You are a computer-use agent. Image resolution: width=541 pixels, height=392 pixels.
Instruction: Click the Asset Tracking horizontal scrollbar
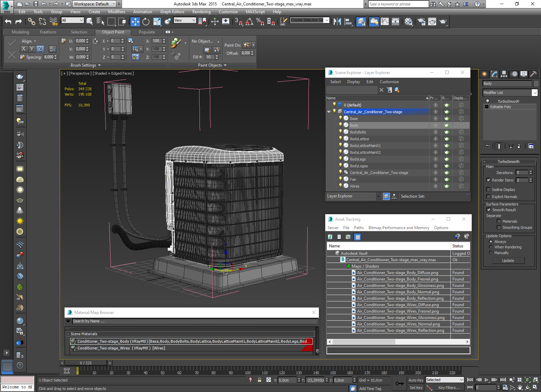tap(398, 342)
